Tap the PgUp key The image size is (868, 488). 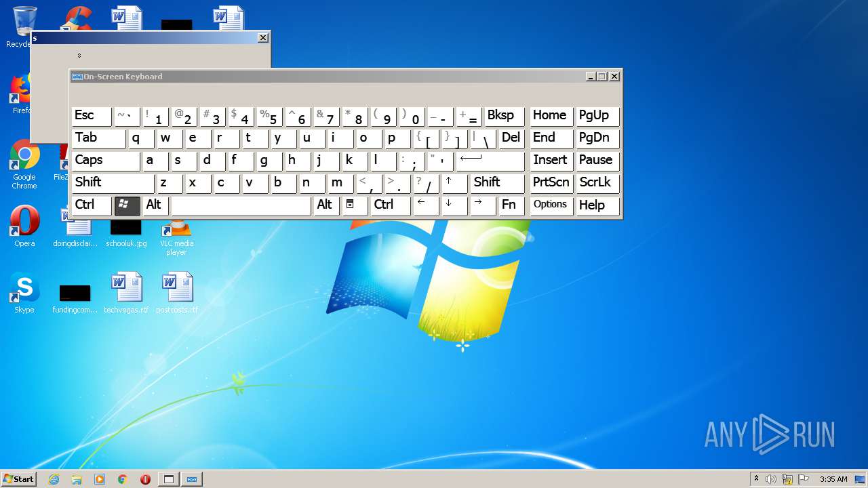tap(597, 116)
